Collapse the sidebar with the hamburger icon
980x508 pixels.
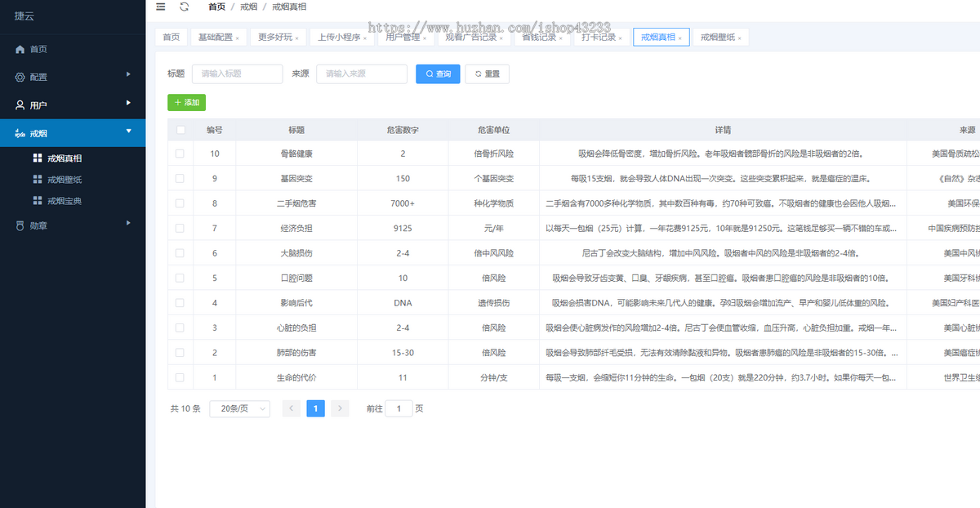pos(161,7)
